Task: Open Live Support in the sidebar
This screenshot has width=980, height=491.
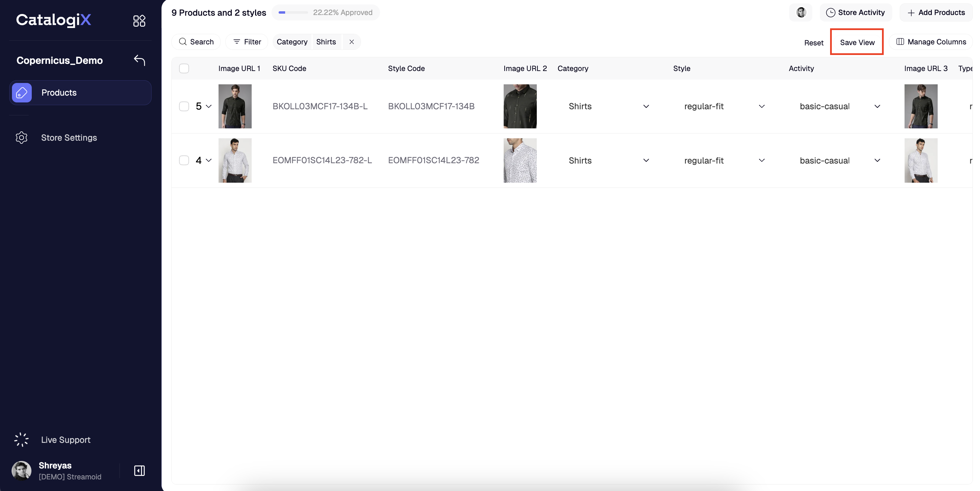Action: point(66,440)
